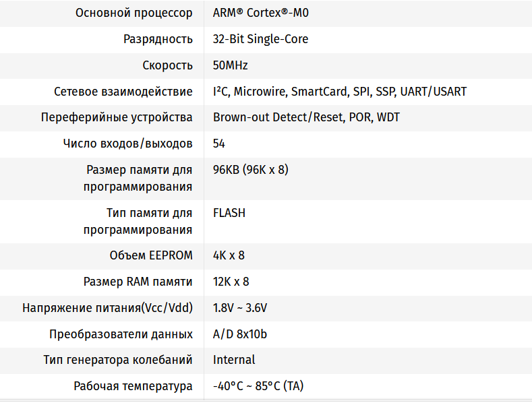This screenshot has height=405, width=532.
Task: Click the Brown-out Detect/Reset, POR, WDT value
Action: click(306, 117)
